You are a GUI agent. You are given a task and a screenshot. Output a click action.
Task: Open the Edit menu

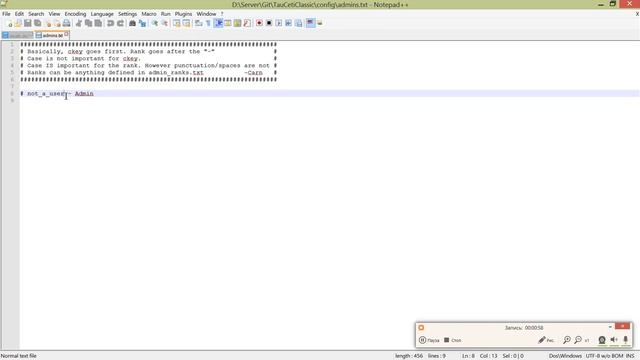click(19, 14)
